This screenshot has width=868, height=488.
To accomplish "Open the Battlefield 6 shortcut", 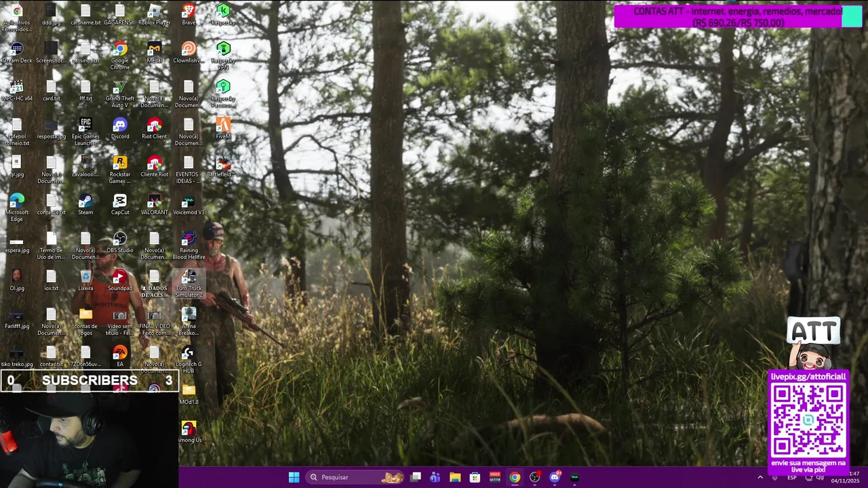I will click(223, 167).
